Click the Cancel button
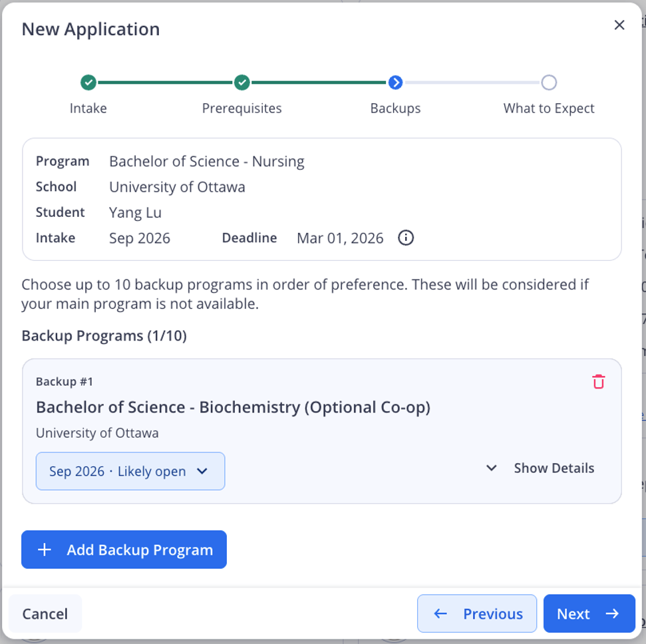The width and height of the screenshot is (646, 644). pyautogui.click(x=45, y=613)
